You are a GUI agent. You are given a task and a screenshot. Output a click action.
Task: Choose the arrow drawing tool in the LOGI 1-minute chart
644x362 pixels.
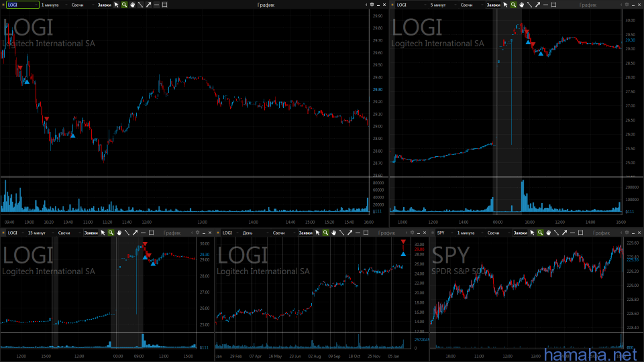[148, 5]
